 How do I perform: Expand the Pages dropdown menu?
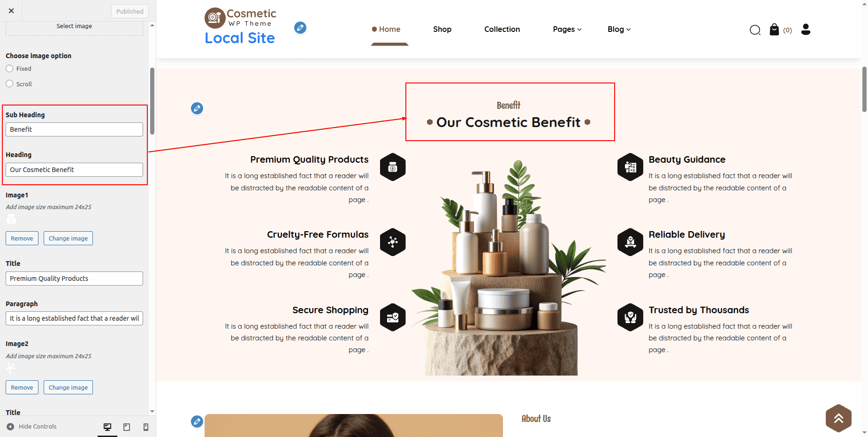point(567,29)
